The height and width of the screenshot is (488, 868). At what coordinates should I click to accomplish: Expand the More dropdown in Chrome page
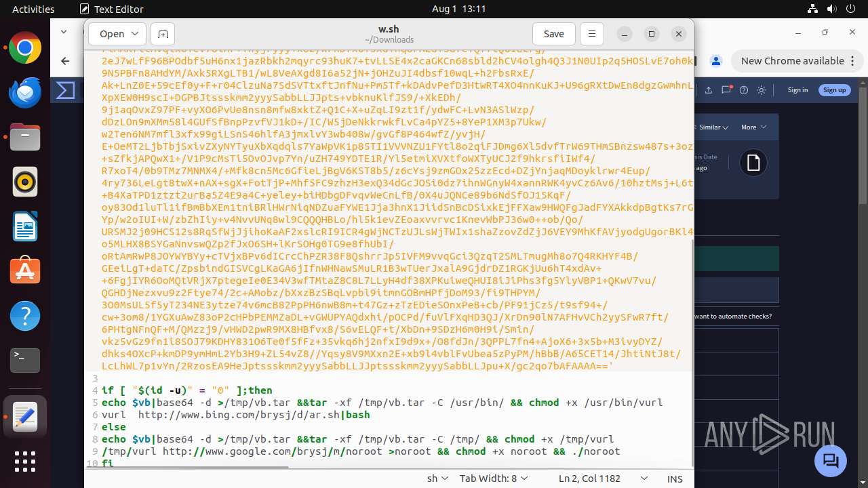click(753, 127)
